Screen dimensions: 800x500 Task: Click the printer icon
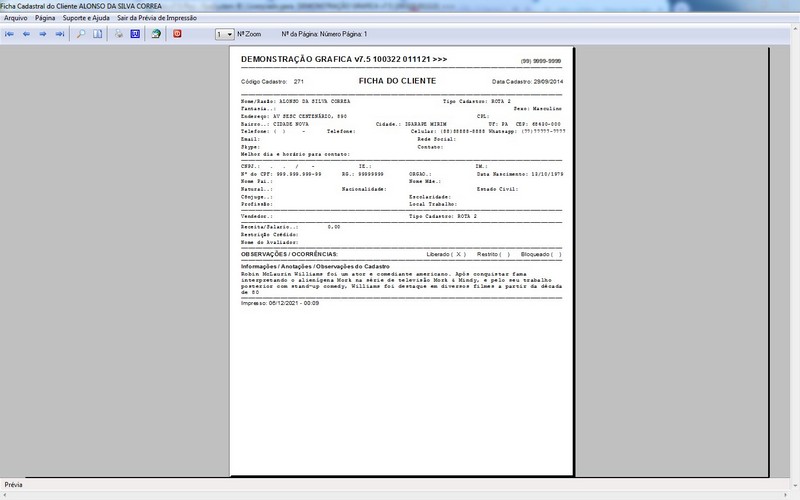(x=119, y=34)
